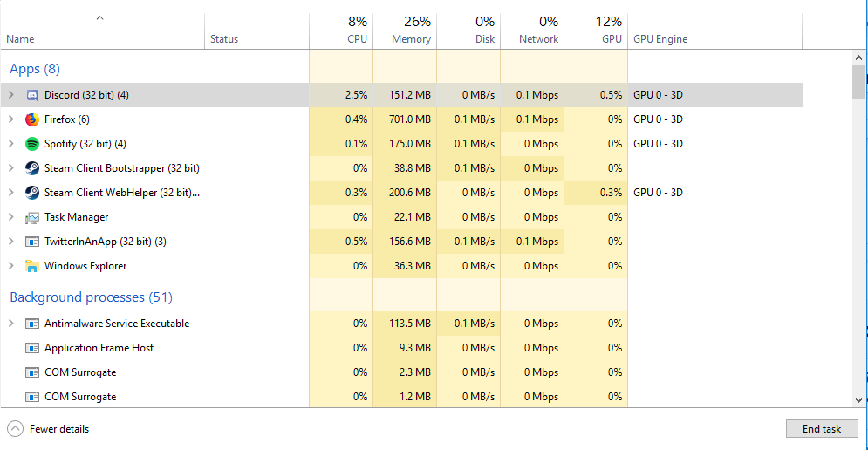This screenshot has height=450, width=868.
Task: Click the Discord app icon
Action: pyautogui.click(x=32, y=95)
